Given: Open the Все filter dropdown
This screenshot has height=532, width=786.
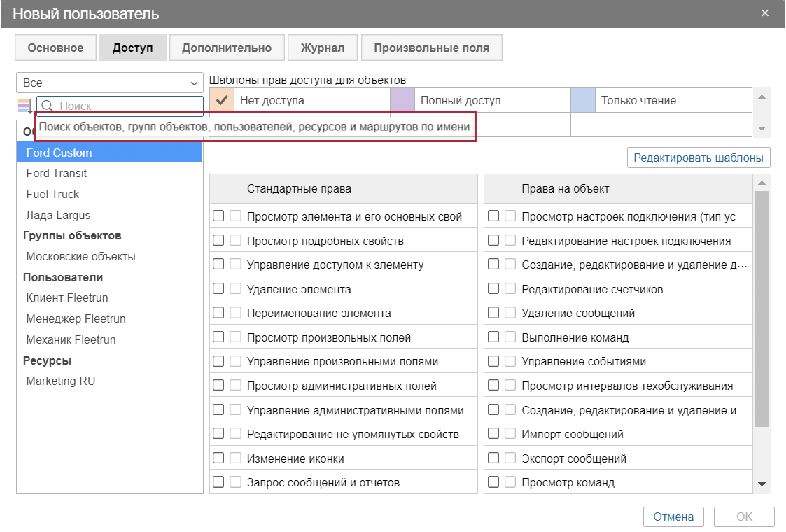Looking at the screenshot, I should [x=110, y=83].
